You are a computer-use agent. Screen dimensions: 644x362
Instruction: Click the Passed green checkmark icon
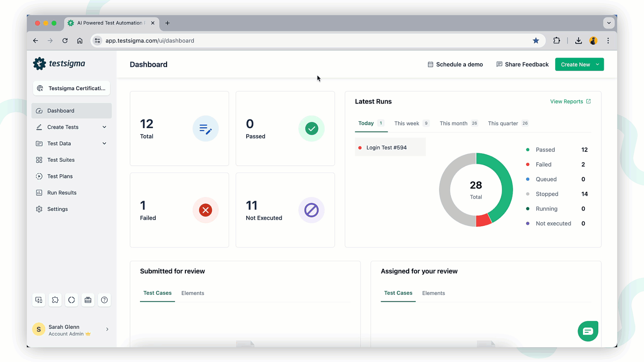pyautogui.click(x=312, y=129)
